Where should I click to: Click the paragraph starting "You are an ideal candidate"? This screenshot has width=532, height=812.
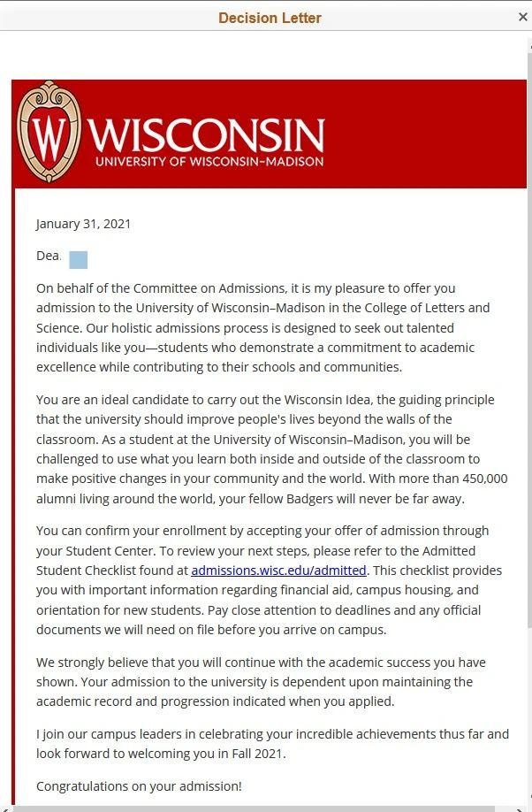tap(265, 449)
